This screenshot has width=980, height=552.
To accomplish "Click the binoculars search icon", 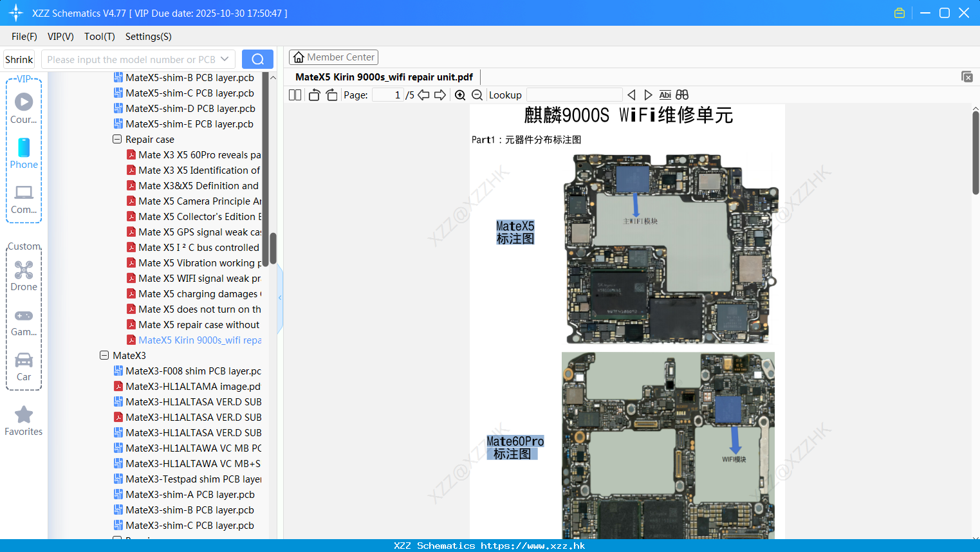I will (682, 95).
